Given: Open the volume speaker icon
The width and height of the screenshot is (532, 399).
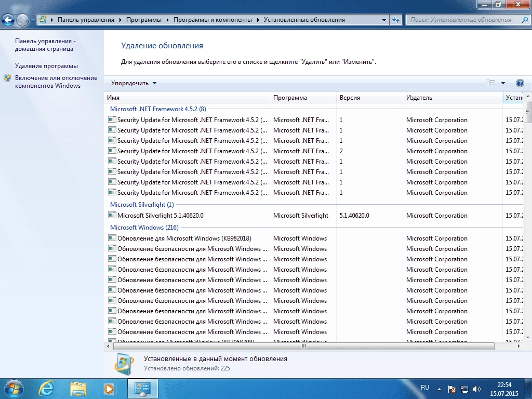Looking at the screenshot, I should click(x=477, y=389).
